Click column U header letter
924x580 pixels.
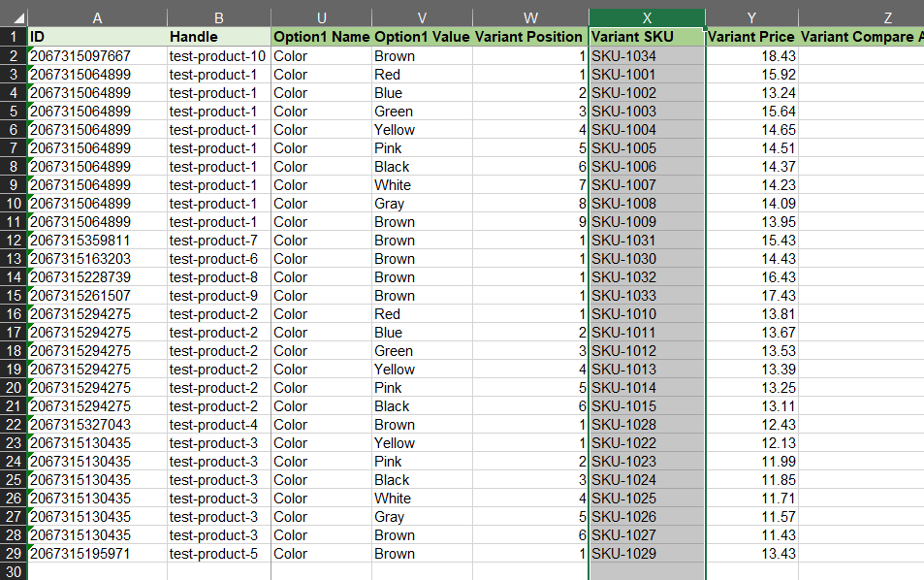(x=321, y=17)
